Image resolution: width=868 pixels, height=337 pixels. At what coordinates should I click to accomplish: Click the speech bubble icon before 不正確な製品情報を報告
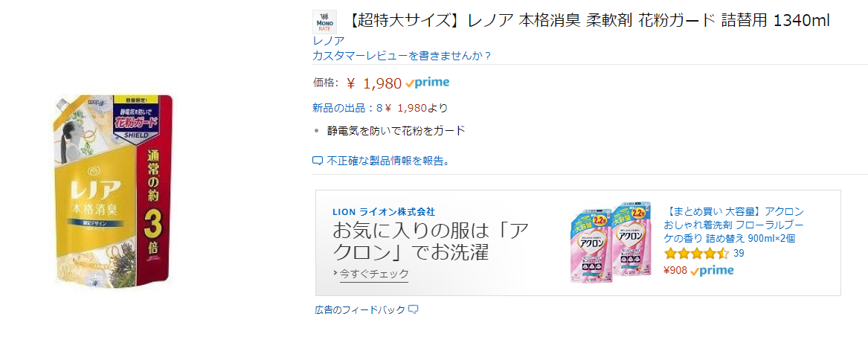click(318, 161)
